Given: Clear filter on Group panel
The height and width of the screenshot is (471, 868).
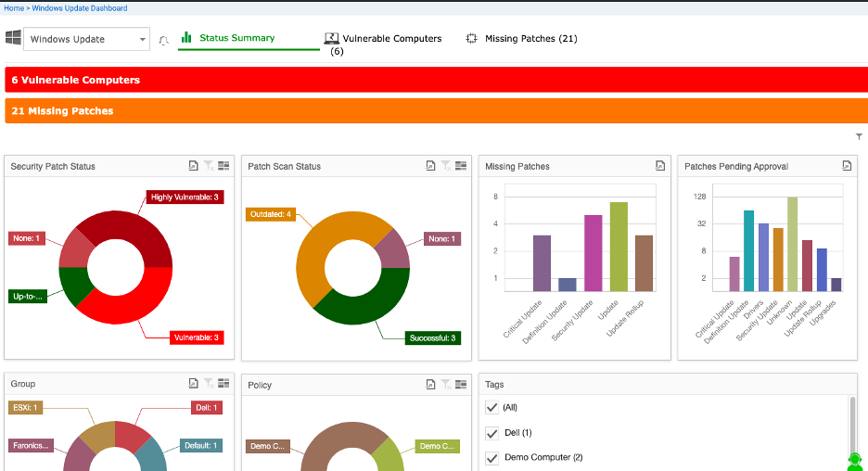Looking at the screenshot, I should 209,383.
